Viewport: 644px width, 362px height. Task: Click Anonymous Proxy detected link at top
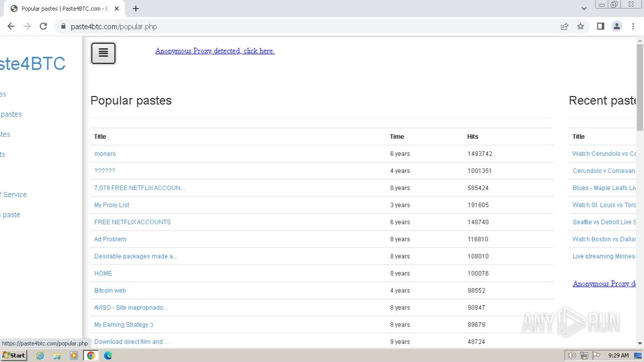(x=215, y=51)
